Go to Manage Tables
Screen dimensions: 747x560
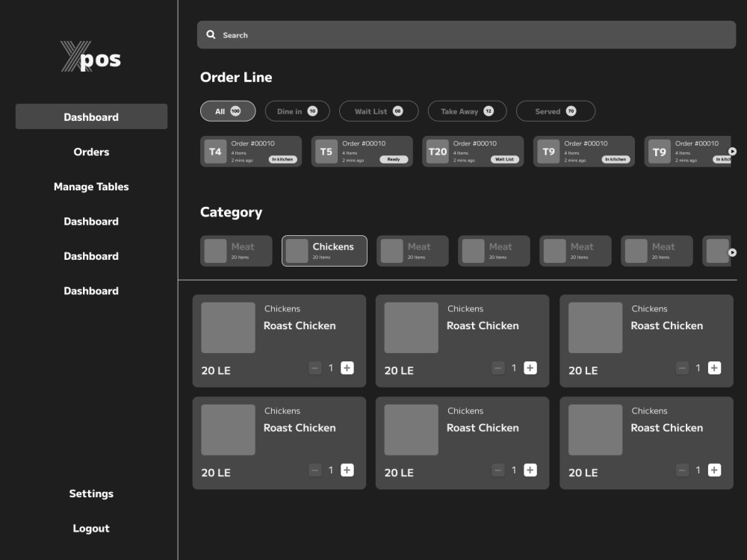click(x=91, y=187)
